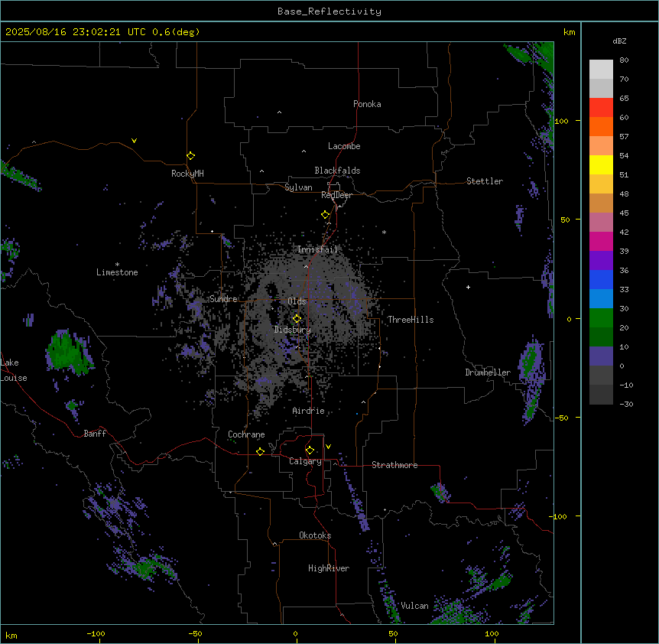Click the yellow V marker east of Calgary
The width and height of the screenshot is (659, 644).
(x=328, y=447)
